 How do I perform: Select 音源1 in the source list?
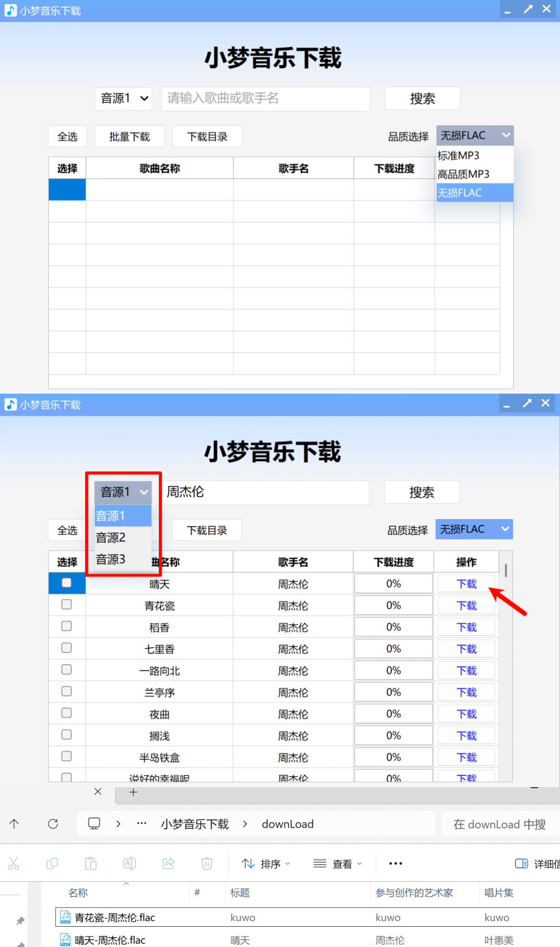coord(123,516)
